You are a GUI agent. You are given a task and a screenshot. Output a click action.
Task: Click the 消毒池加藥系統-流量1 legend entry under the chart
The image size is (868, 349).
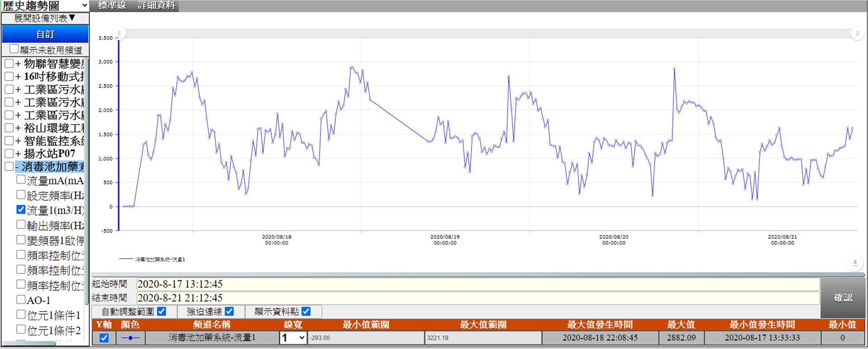click(x=152, y=259)
